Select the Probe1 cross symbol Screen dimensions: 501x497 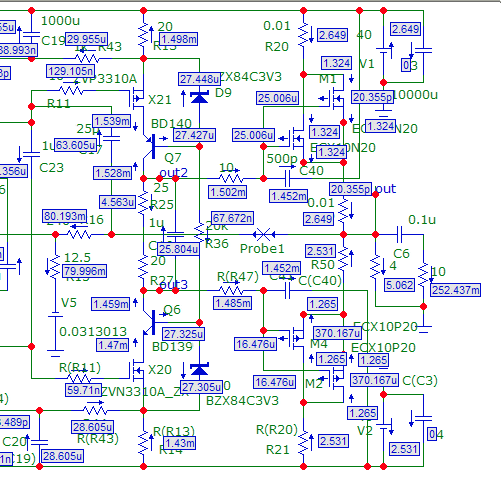point(264,235)
